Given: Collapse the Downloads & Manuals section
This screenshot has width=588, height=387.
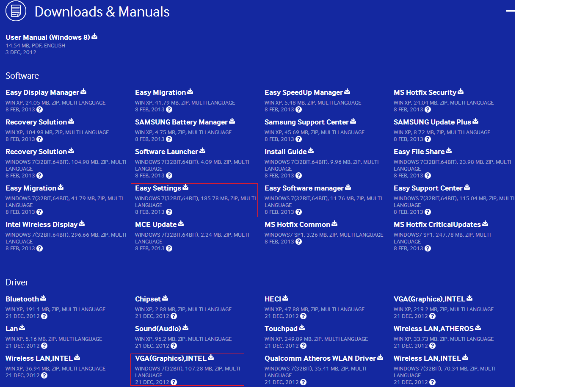Looking at the screenshot, I should [511, 11].
